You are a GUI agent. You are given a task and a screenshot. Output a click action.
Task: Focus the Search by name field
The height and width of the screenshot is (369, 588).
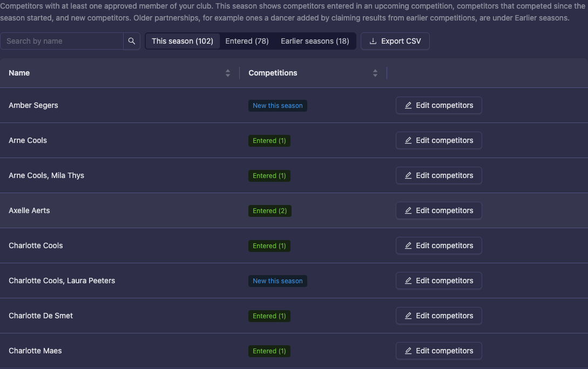pos(62,41)
